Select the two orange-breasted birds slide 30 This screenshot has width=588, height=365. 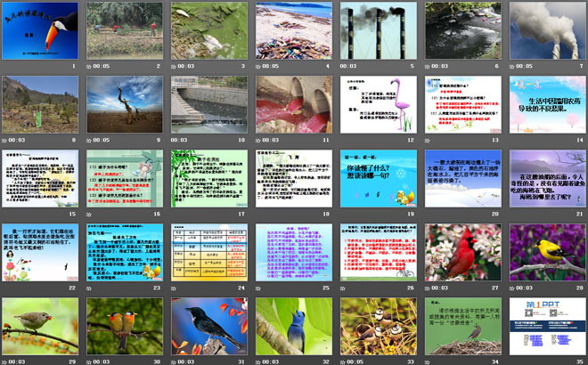pyautogui.click(x=123, y=326)
